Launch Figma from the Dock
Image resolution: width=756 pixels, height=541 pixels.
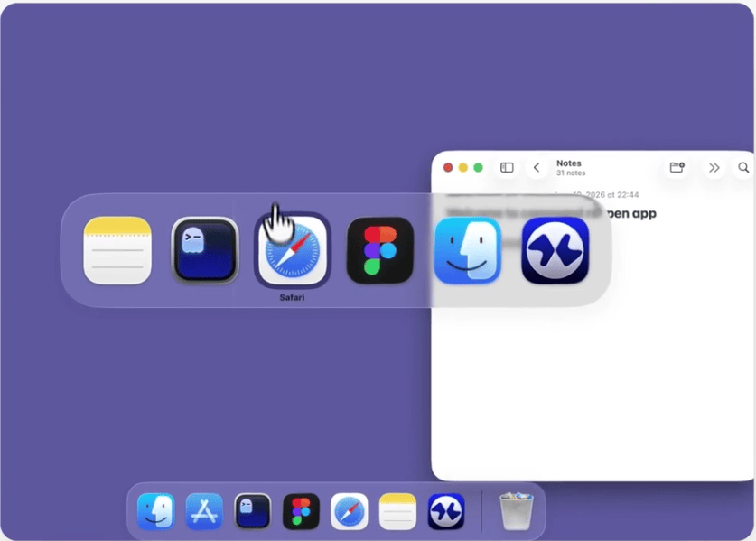point(301,511)
